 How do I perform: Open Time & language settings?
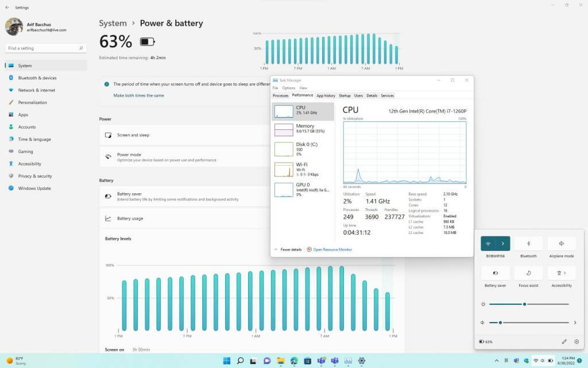tap(46, 139)
